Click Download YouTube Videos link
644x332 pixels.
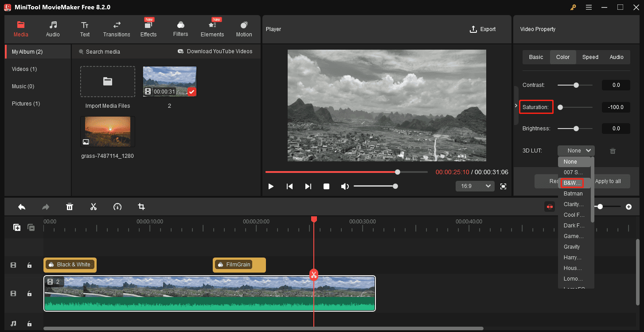[215, 51]
